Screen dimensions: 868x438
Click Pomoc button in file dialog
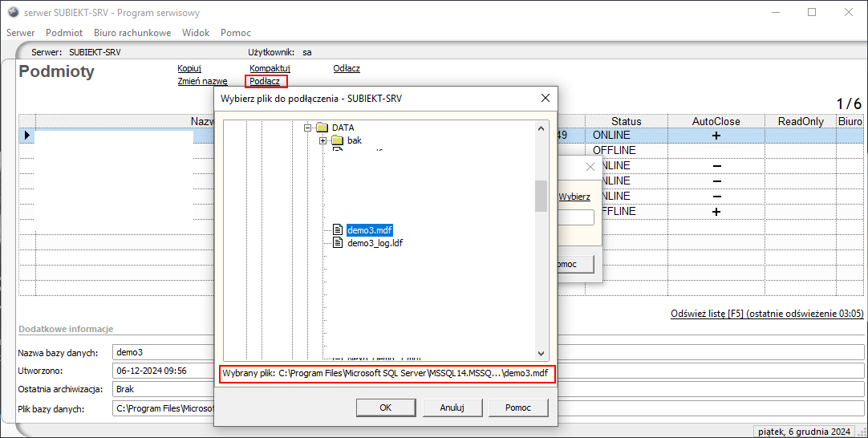pyautogui.click(x=518, y=408)
